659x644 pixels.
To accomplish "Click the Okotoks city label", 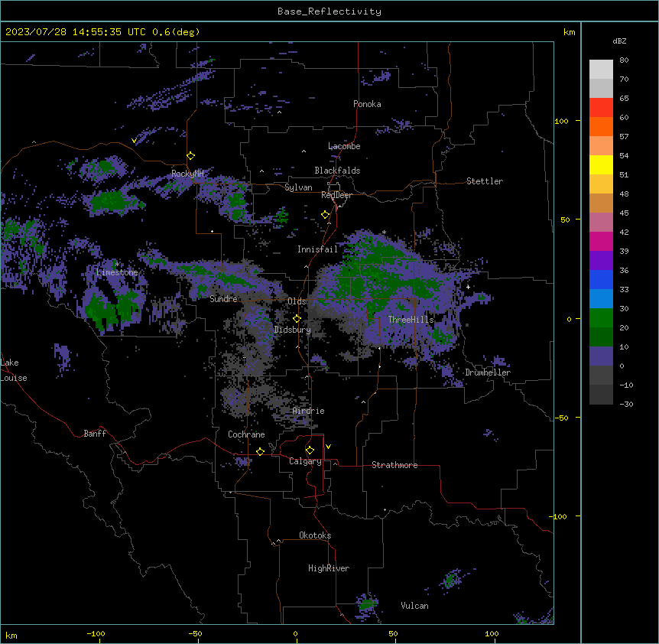I will 315,535.
